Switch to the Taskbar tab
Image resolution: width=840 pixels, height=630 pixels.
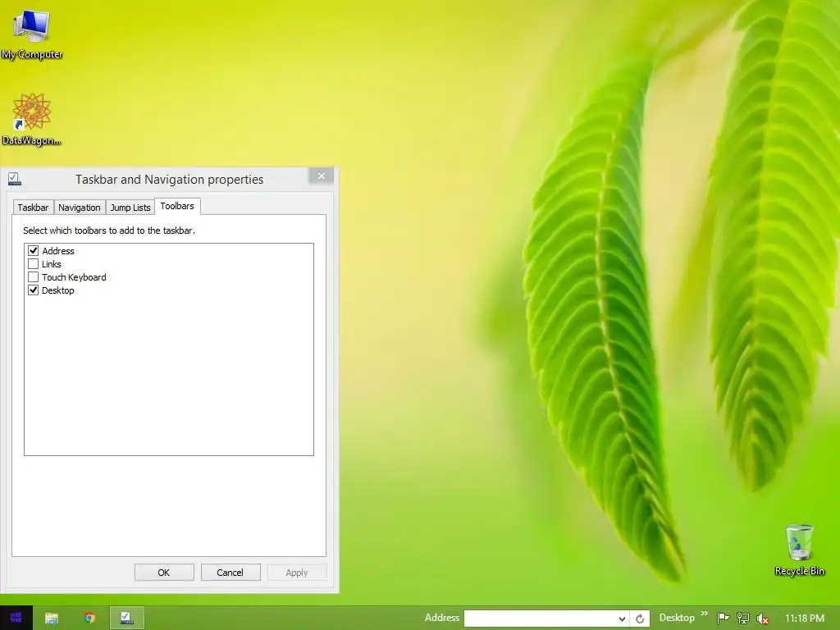tap(33, 208)
